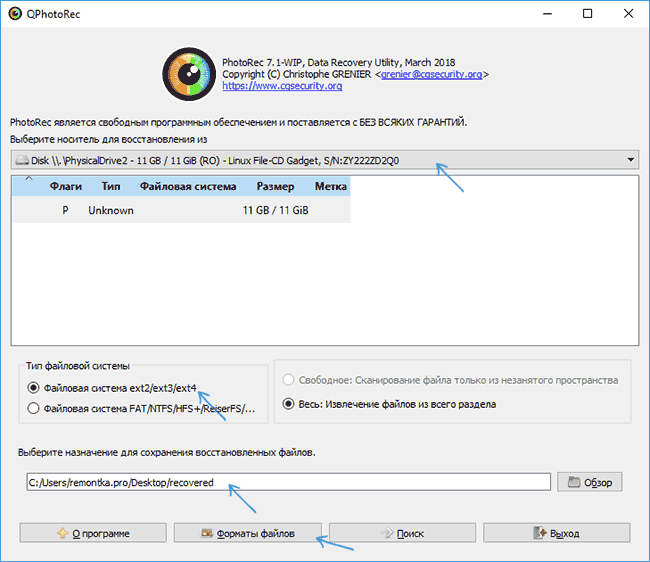The width and height of the screenshot is (650, 562).
Task: Sort by Метка column header
Action: point(330,187)
